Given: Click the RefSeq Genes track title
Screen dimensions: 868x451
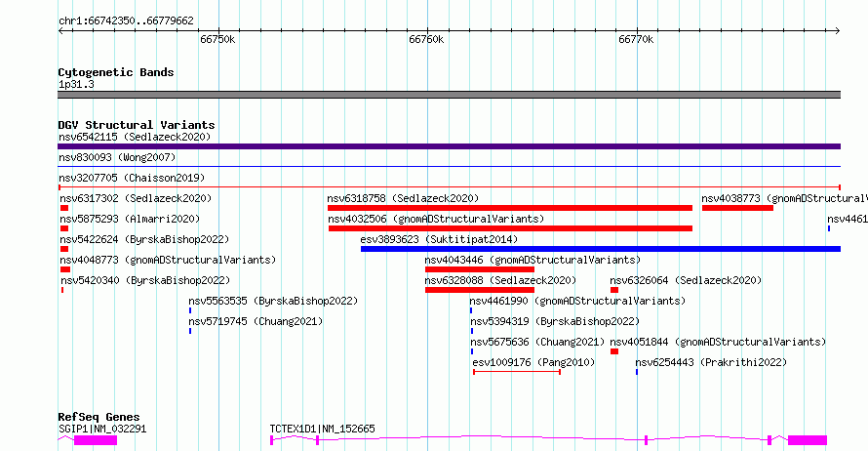Looking at the screenshot, I should 99,417.
